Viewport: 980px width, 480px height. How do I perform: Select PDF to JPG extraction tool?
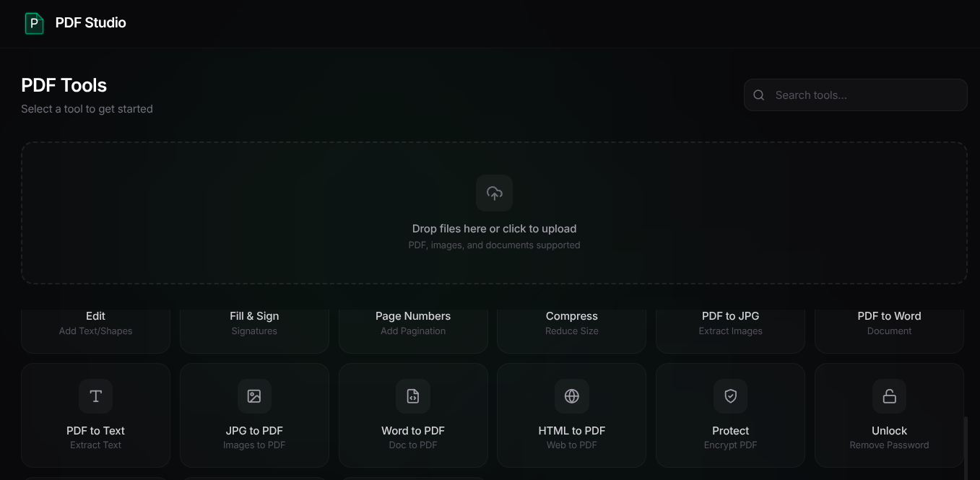point(730,323)
